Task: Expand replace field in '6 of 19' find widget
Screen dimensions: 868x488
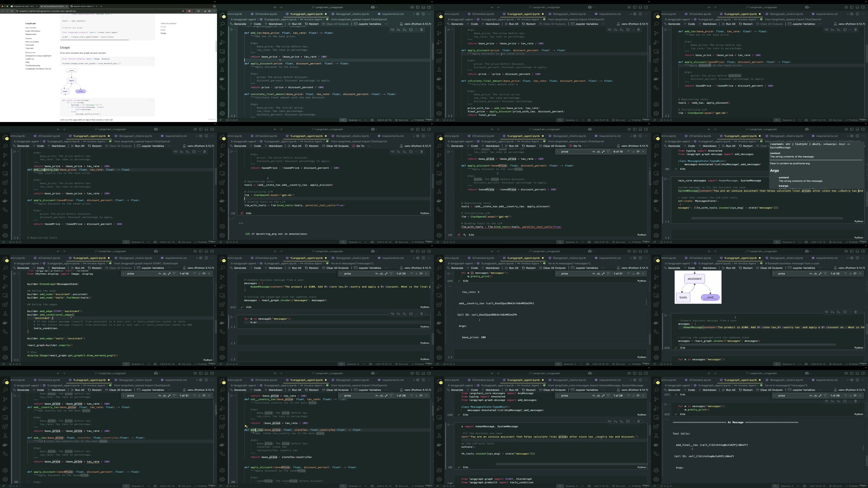Action: coord(557,152)
